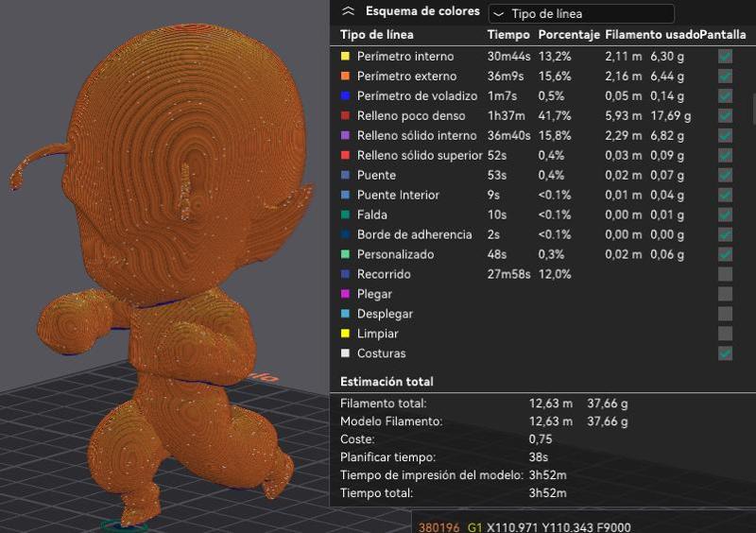Image resolution: width=756 pixels, height=533 pixels.
Task: Click the Puente Interior color swatch
Action: point(345,195)
